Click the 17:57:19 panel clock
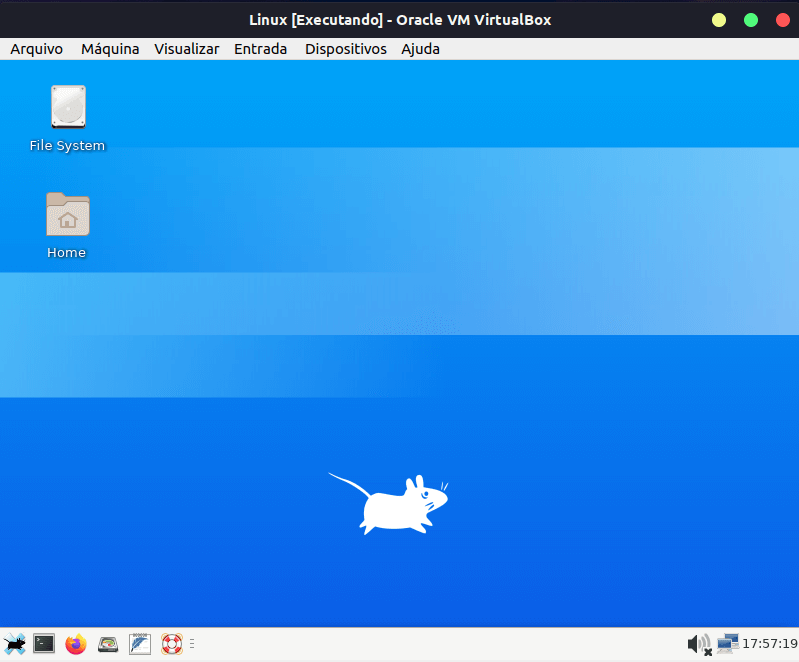The height and width of the screenshot is (662, 799). pos(769,644)
